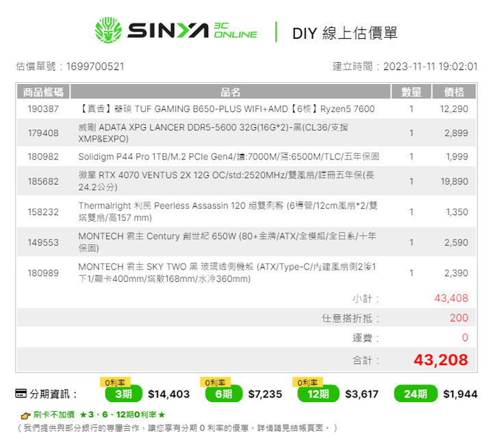Screen dimensions: 493x448
Task: Click barcode 180982
Action: click(43, 157)
